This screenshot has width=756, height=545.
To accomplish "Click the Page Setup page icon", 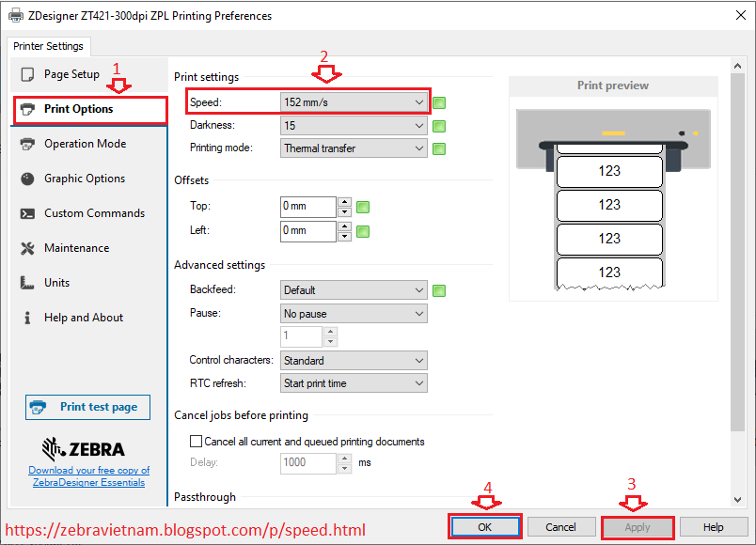I will (x=27, y=74).
